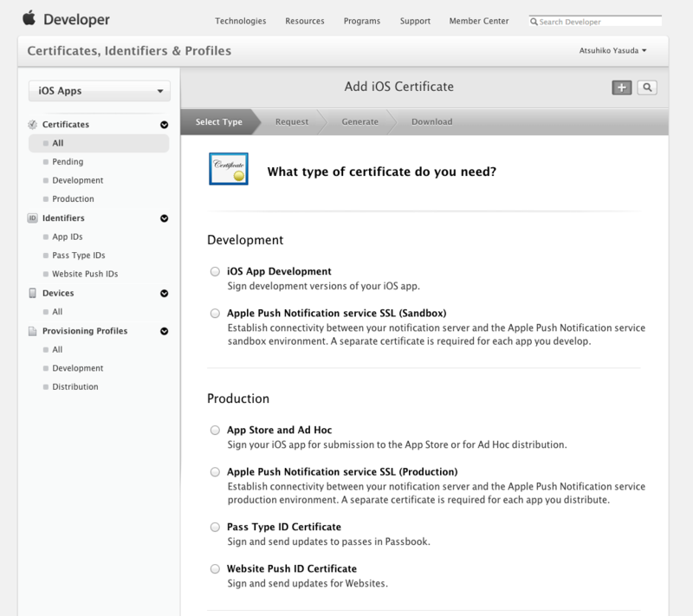Screen dimensions: 693x616
Task: Collapse the Certificates section chevron
Action: point(164,125)
